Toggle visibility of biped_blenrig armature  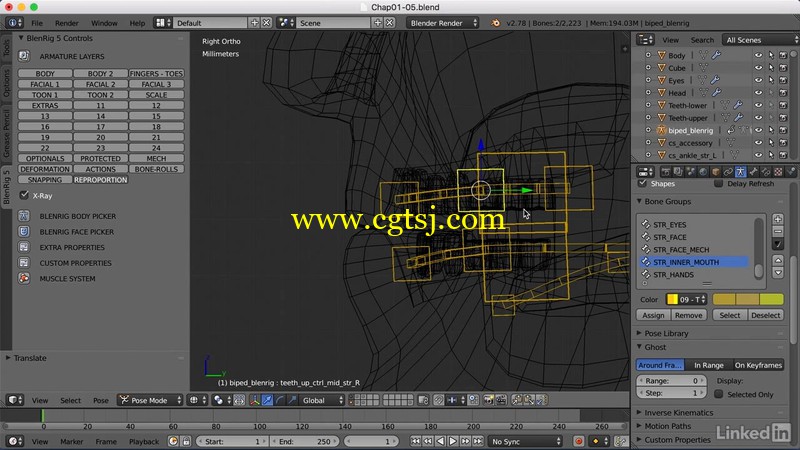point(759,130)
